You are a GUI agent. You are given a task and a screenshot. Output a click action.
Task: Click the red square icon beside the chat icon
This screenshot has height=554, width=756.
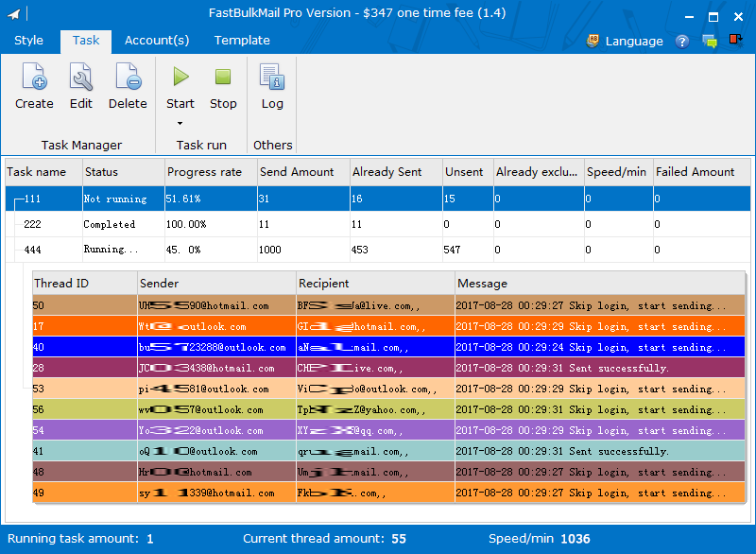[x=736, y=40]
